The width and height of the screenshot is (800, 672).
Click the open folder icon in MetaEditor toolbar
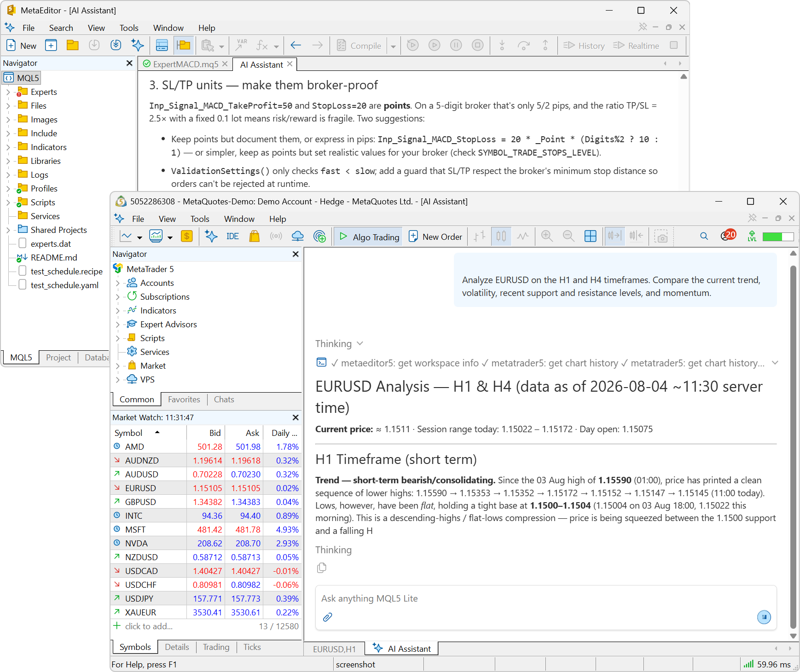coord(73,45)
